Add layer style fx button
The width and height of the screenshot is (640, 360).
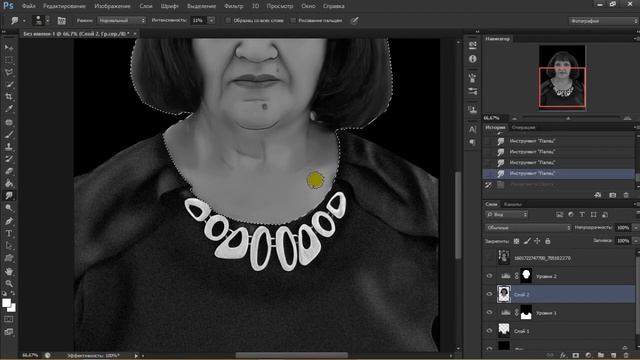tap(563, 355)
